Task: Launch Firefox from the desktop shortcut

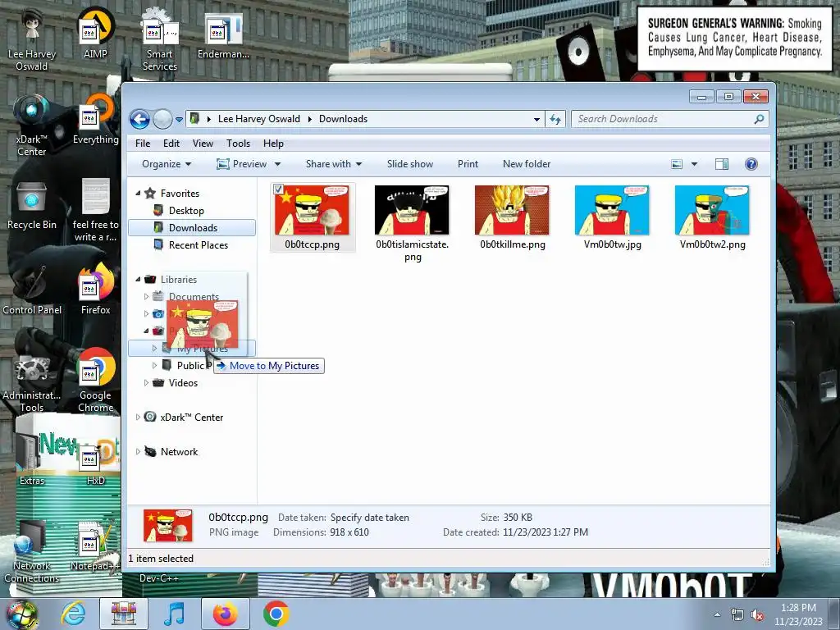Action: pos(95,290)
